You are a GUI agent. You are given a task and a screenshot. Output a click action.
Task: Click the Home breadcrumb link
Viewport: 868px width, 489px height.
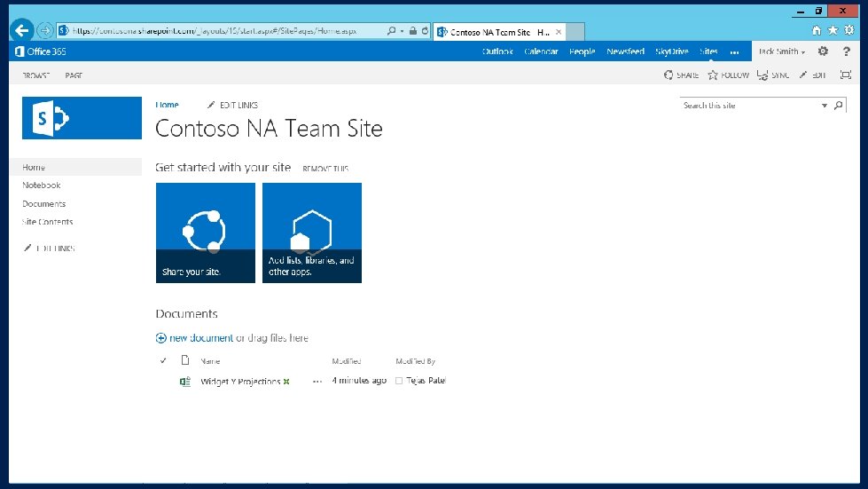(168, 105)
